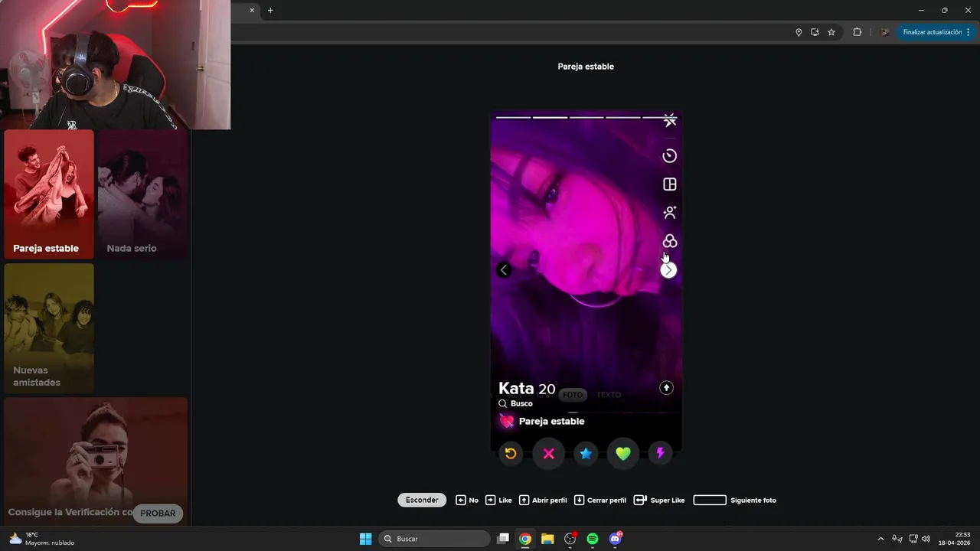Click the install app icon in address bar
Viewport: 980px width, 551px height.
coord(815,32)
